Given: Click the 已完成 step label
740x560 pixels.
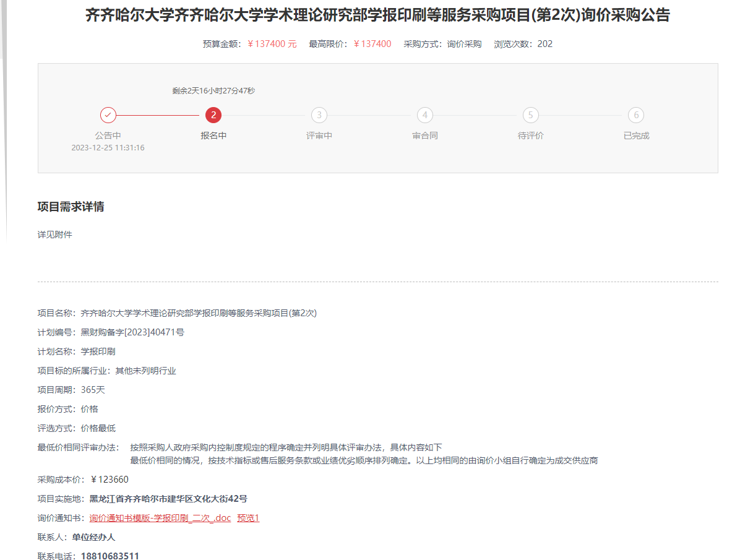Looking at the screenshot, I should [x=636, y=136].
